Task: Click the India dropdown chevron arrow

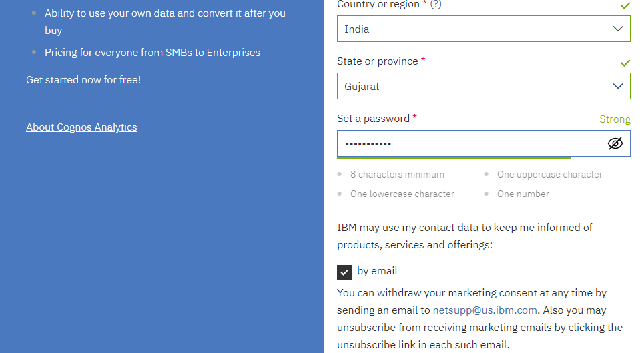Action: pos(618,29)
